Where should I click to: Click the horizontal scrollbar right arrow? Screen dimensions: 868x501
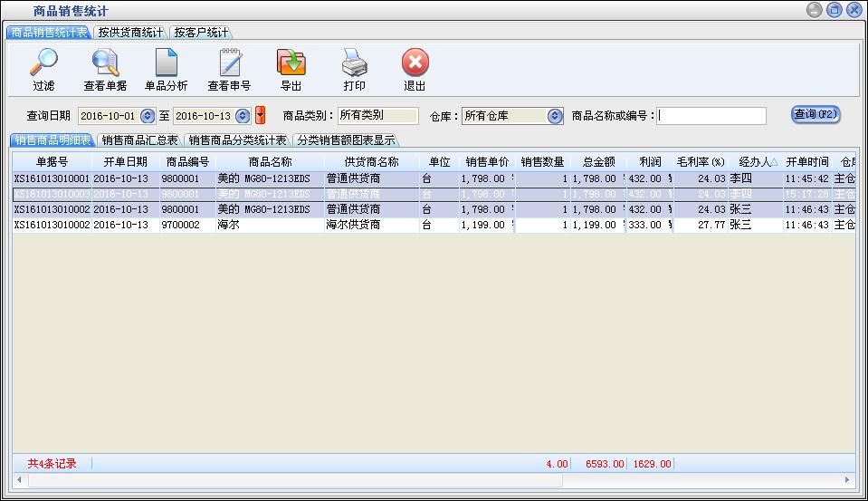[848, 479]
